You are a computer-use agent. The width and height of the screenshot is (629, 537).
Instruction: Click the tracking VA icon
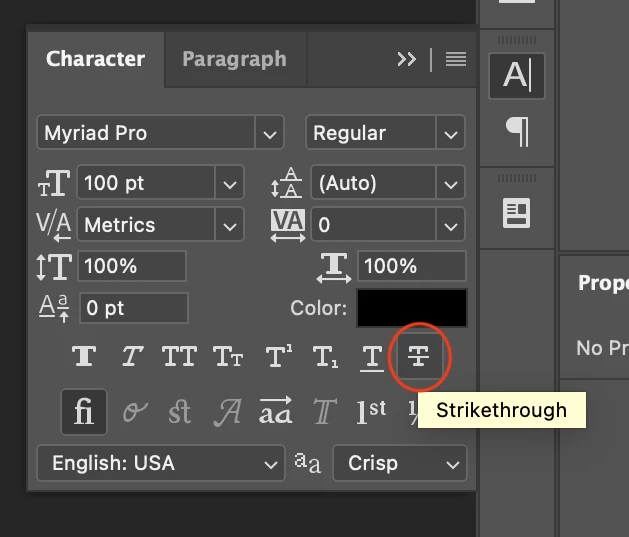(x=288, y=225)
